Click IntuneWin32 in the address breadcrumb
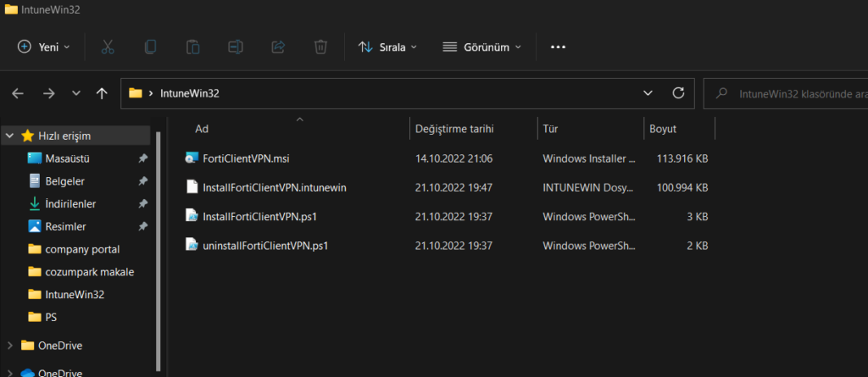 pos(189,93)
